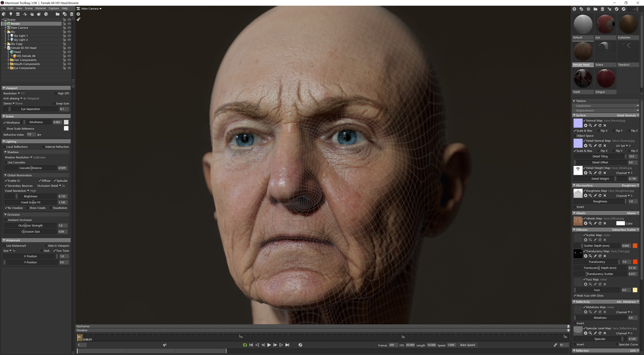Click the add light bulb icon
The width and height of the screenshot is (644, 355).
coord(11,14)
